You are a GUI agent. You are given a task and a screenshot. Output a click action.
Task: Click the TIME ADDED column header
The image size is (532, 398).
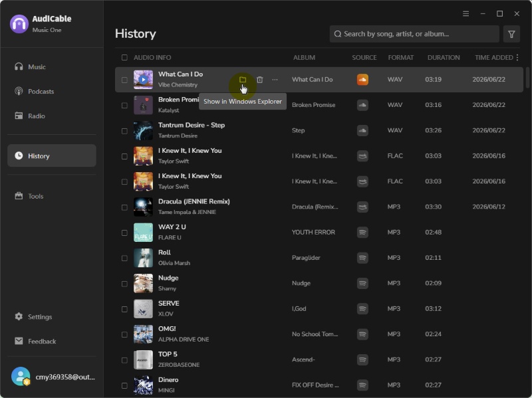point(493,58)
